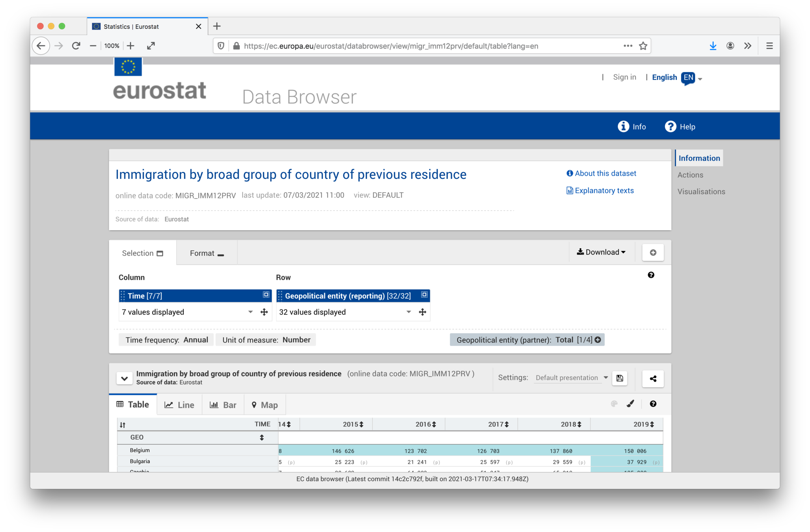Viewport: 810px width, 532px height.
Task: Click the help question mark above table
Action: pyautogui.click(x=653, y=404)
